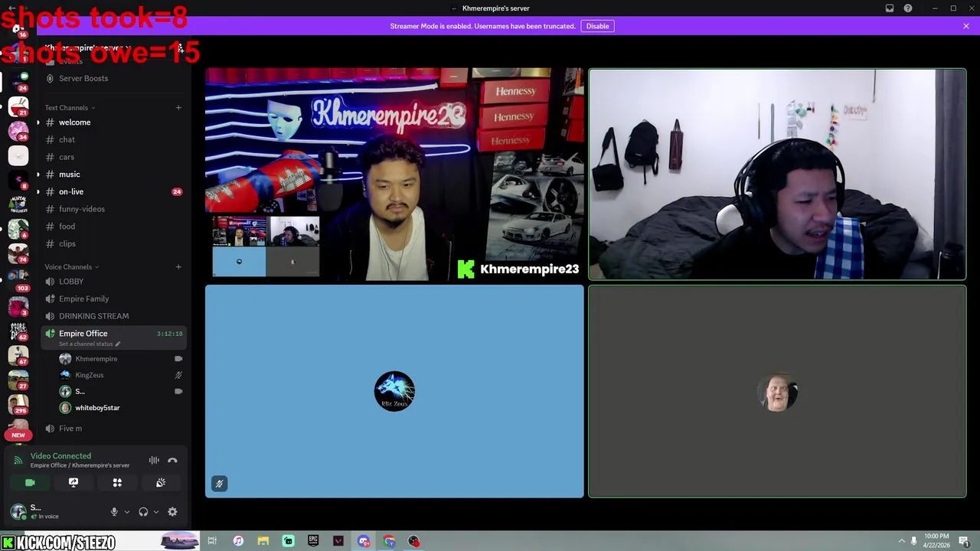Open own user profile avatar in the user panel
Image resolution: width=980 pixels, height=551 pixels.
pos(18,512)
